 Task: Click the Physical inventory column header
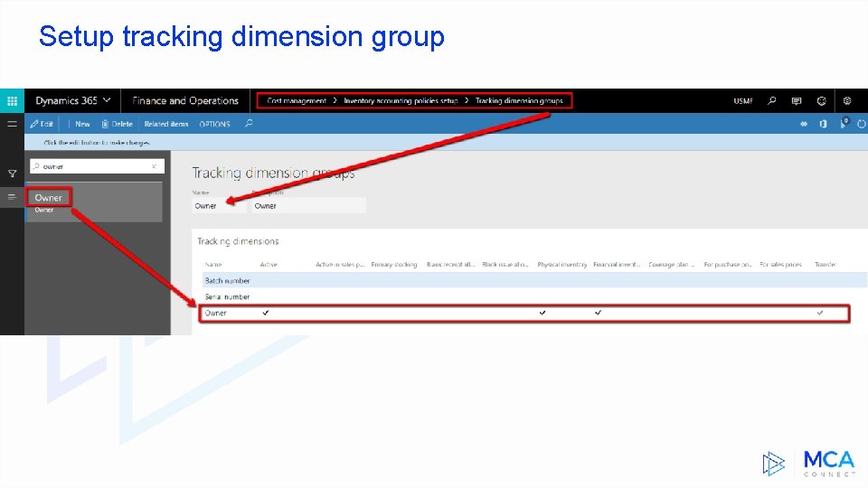pyautogui.click(x=561, y=265)
